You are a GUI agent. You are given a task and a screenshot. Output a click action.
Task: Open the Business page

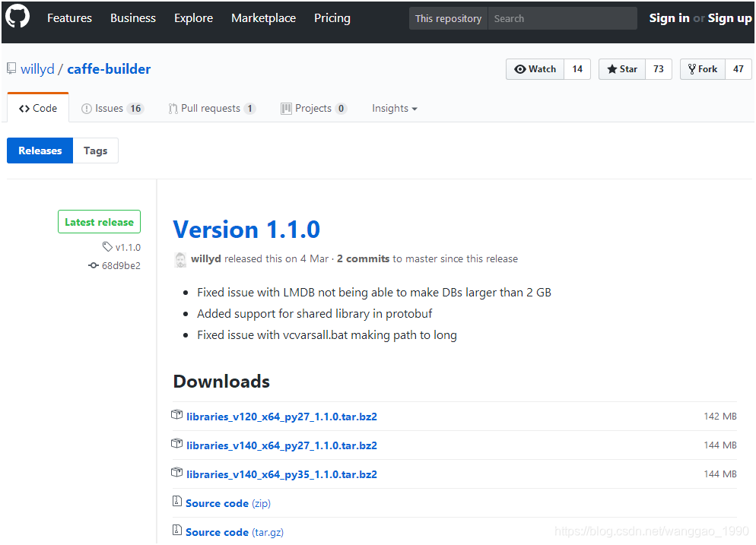[x=133, y=17]
